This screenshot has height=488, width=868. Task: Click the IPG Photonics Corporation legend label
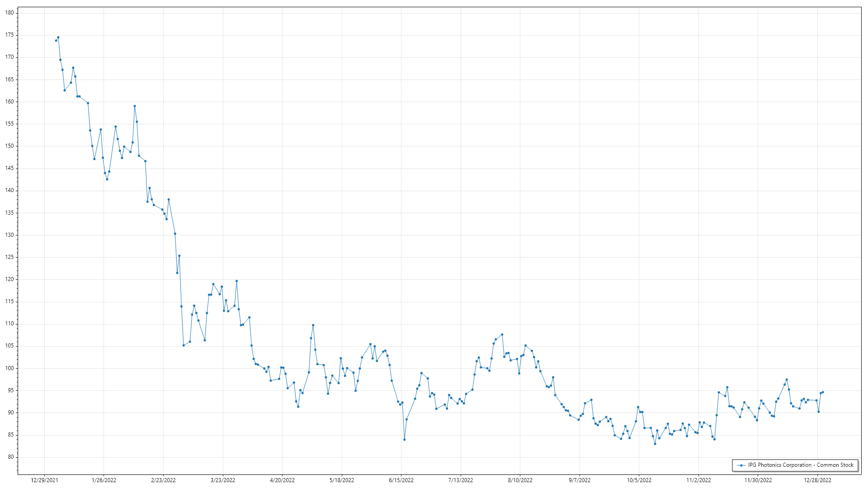coord(801,465)
